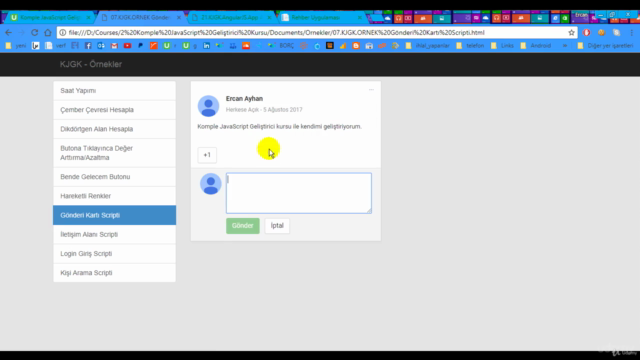
Task: Open the Facebook bookmark icon
Action: (x=88, y=46)
